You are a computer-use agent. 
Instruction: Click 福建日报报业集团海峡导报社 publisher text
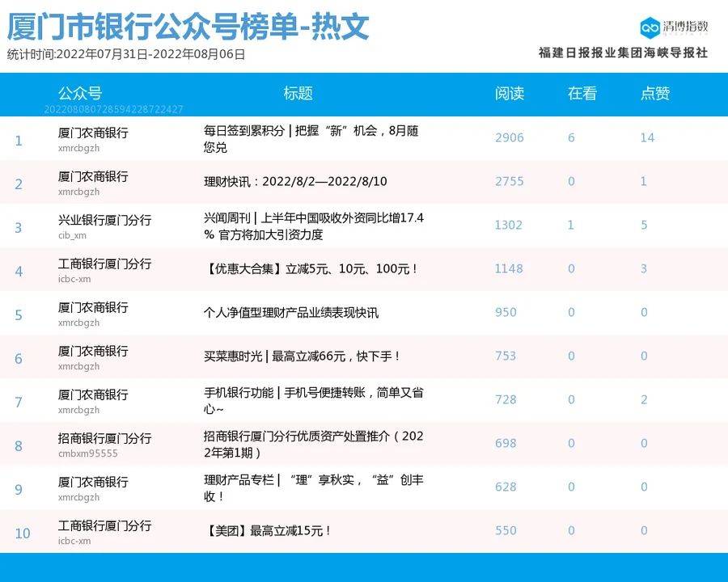623,53
